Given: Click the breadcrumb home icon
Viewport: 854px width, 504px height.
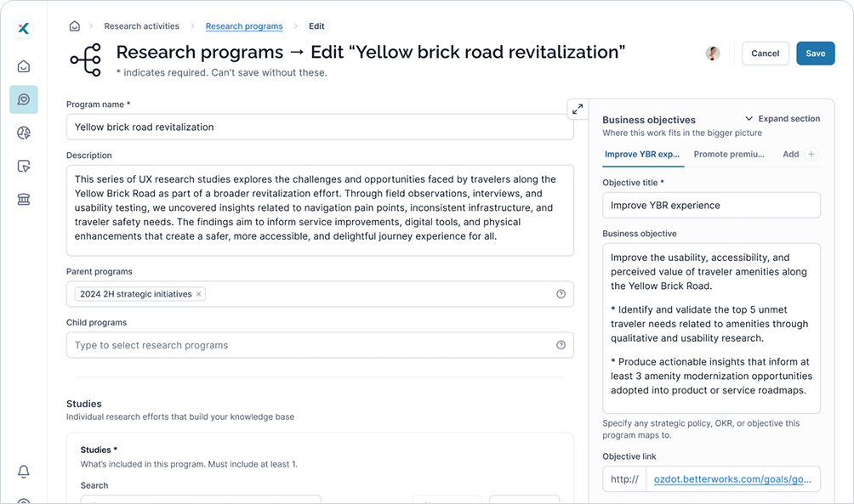Looking at the screenshot, I should [75, 26].
